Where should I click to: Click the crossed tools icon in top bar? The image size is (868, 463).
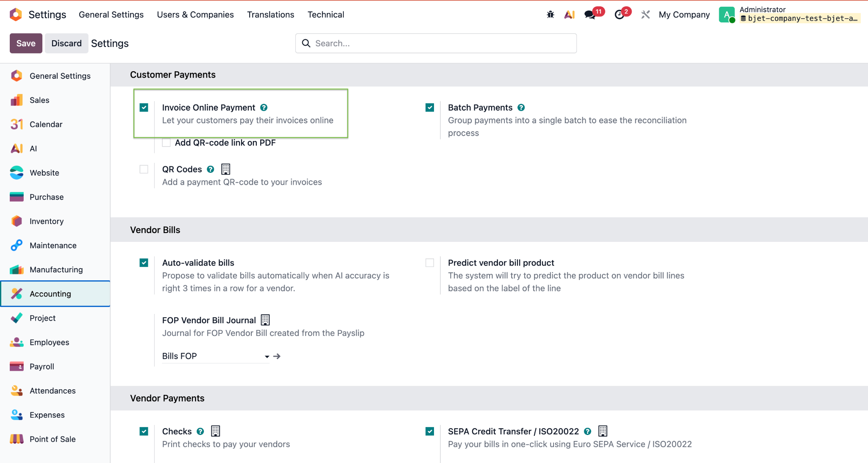[645, 15]
